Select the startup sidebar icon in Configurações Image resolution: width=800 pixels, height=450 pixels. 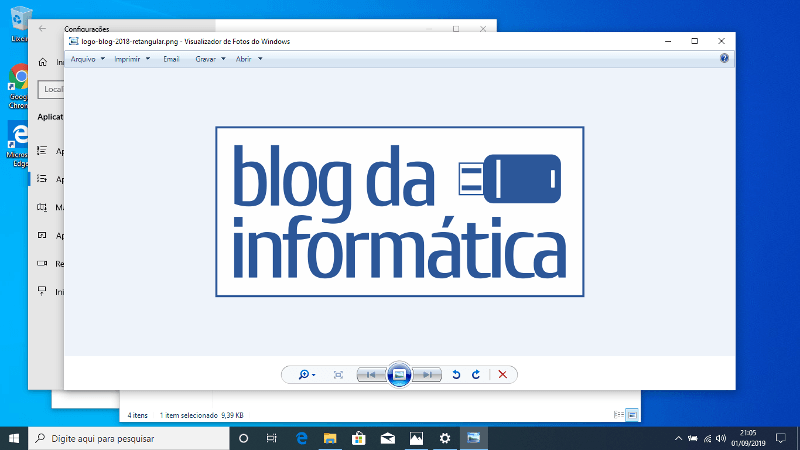42,291
